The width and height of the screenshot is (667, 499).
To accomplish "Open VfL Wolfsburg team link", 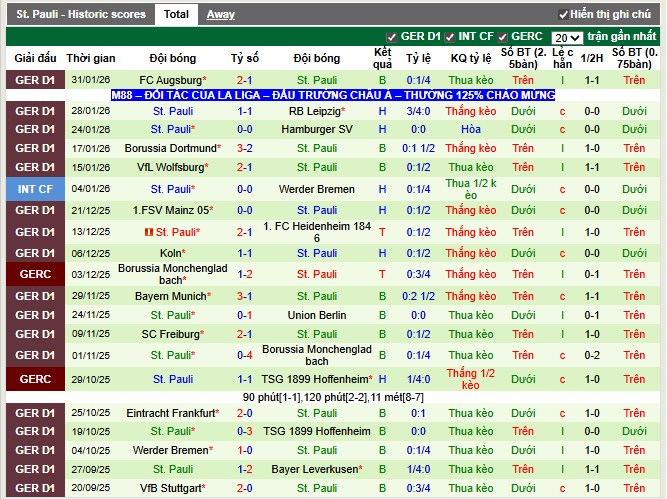I will 173,167.
